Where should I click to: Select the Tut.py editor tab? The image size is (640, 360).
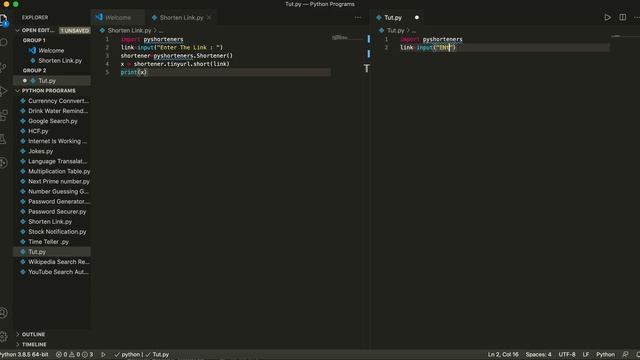[393, 18]
